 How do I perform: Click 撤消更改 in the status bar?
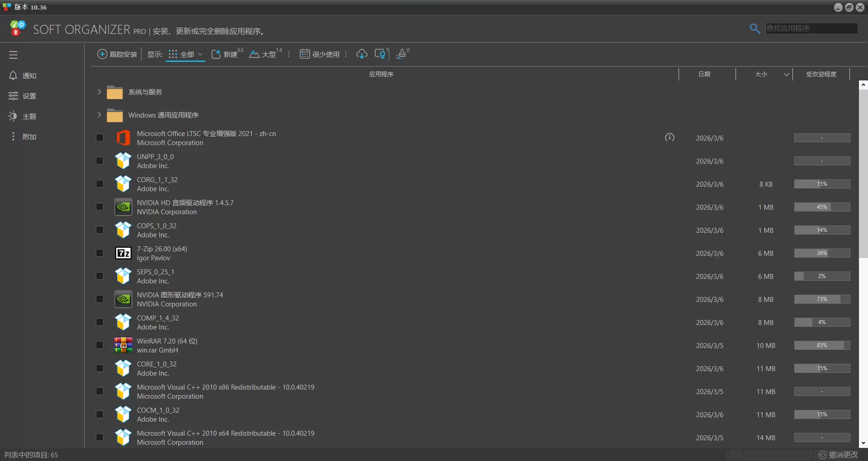[839, 455]
